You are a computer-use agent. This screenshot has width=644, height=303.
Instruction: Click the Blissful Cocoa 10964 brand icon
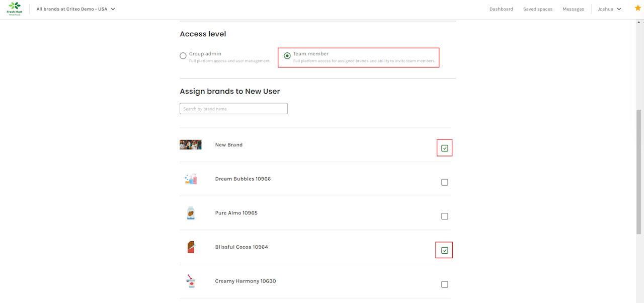tap(191, 247)
